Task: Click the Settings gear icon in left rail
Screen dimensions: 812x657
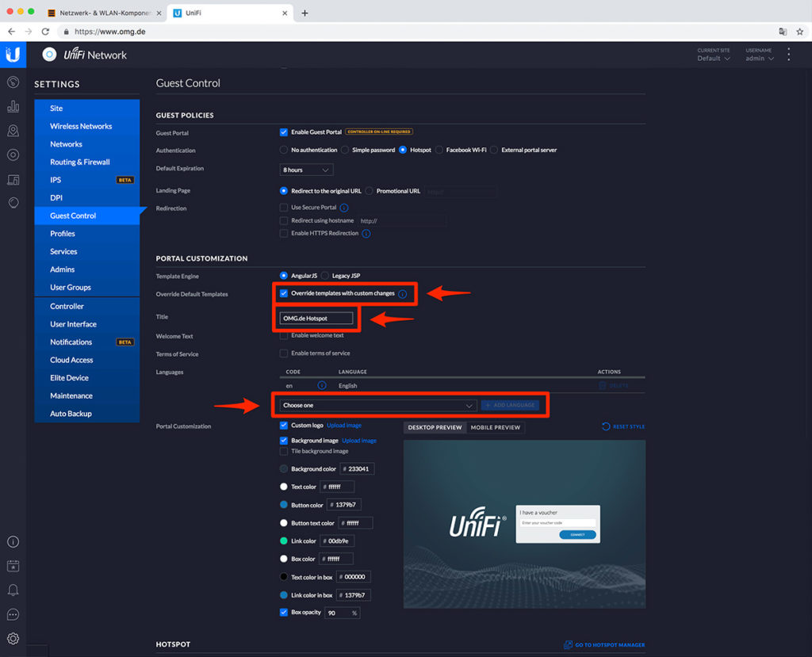Action: (13, 638)
